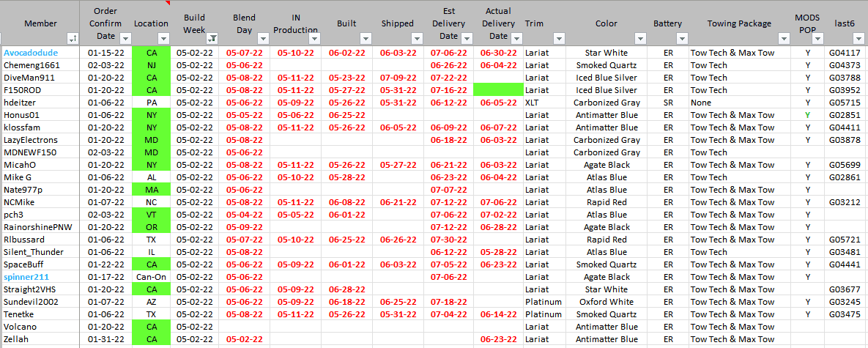This screenshot has height=348, width=868.
Task: Open the Location column filter dropdown
Action: tap(163, 38)
